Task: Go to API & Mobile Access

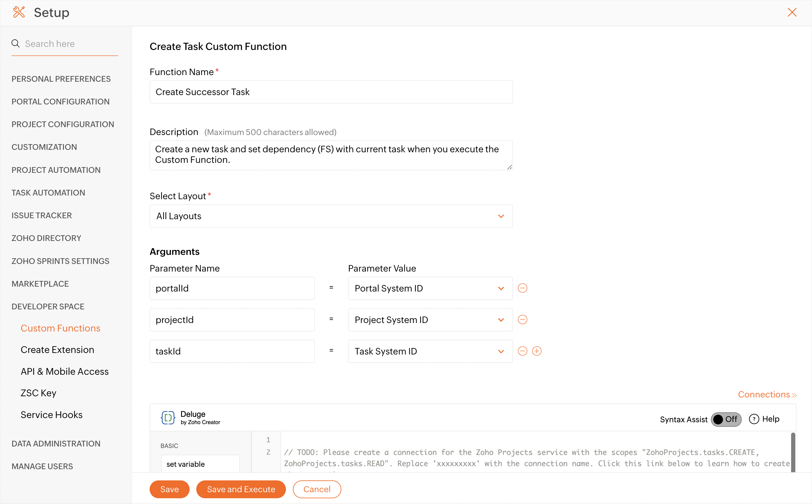Action: click(64, 371)
